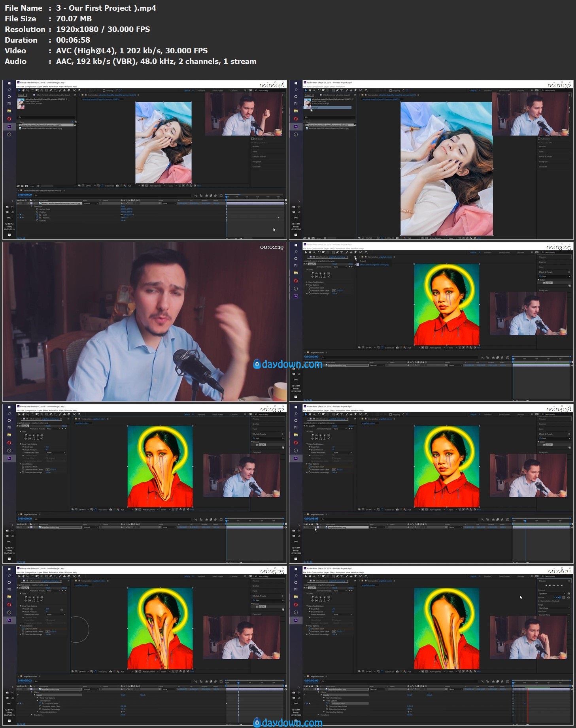This screenshot has width=576, height=728.
Task: Select the Liquify Turbulence tool in the 00:03:05 frame
Action: click(x=316, y=273)
